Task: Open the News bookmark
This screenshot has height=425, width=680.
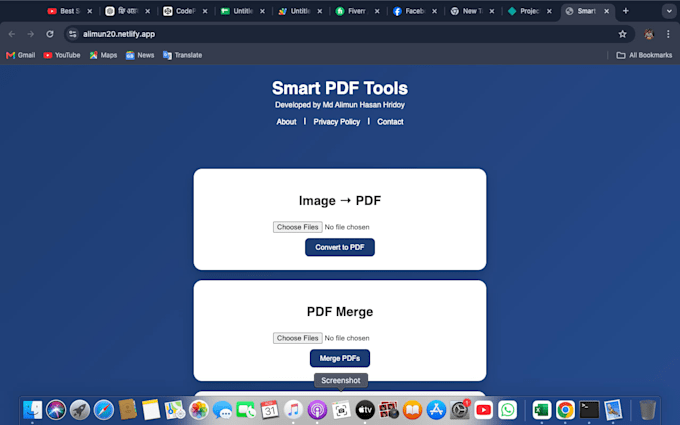Action: tap(140, 55)
